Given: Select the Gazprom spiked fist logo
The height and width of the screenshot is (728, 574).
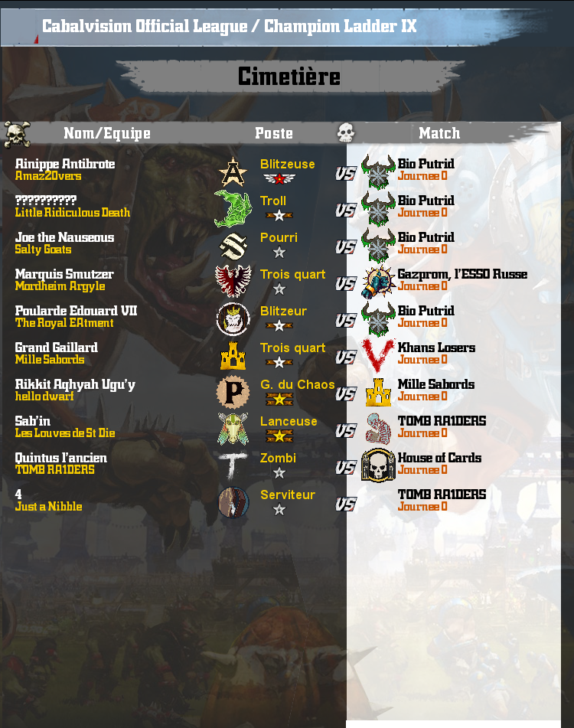Looking at the screenshot, I should (378, 282).
